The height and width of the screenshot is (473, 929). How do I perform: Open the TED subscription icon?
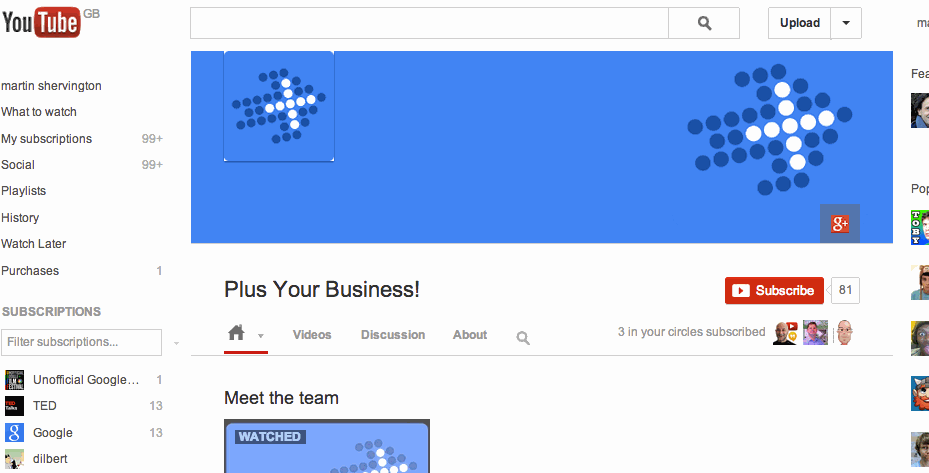tap(14, 406)
